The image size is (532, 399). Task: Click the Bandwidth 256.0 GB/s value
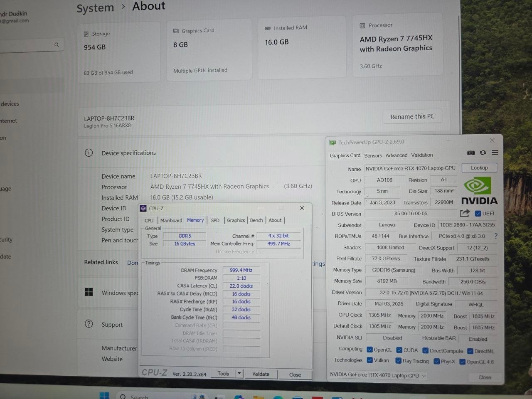coord(473,281)
